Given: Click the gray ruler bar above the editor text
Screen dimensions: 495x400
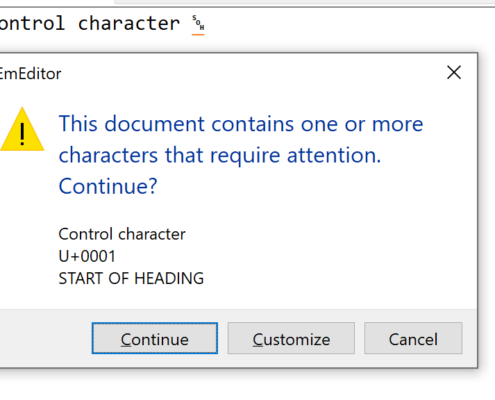Looking at the screenshot, I should pyautogui.click(x=305, y=3).
